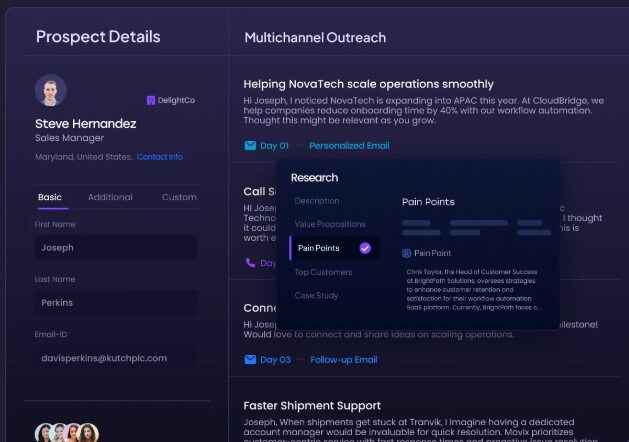Click the Multichannel Outreach heading
The height and width of the screenshot is (442, 629).
click(315, 38)
